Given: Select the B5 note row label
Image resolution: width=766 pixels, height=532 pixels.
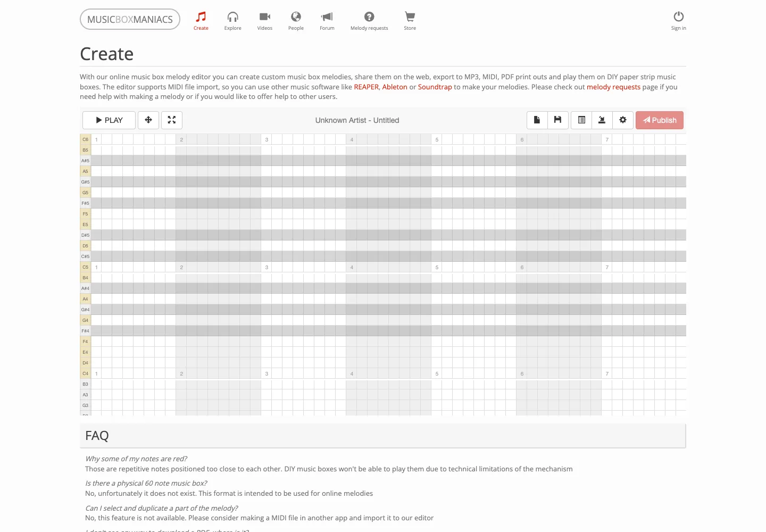Looking at the screenshot, I should (x=85, y=150).
